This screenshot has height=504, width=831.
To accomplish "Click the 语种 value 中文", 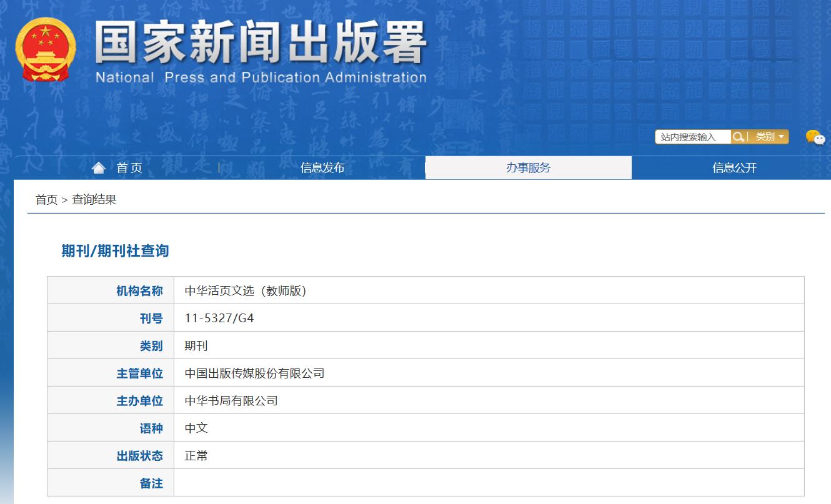I will (x=196, y=428).
